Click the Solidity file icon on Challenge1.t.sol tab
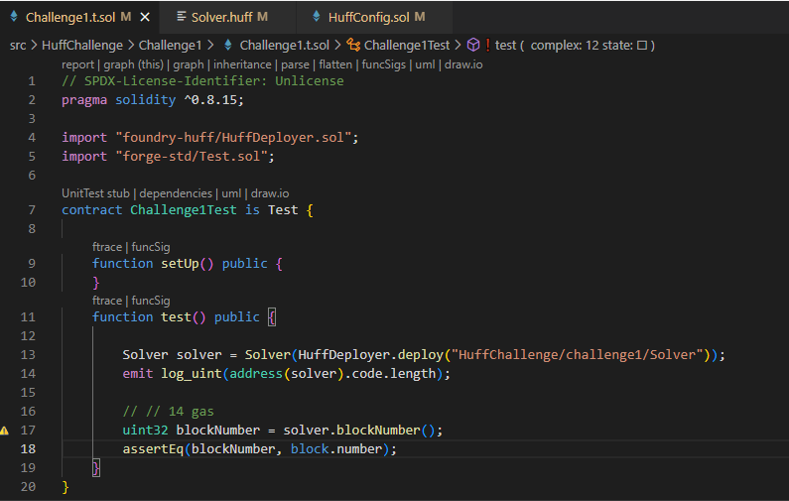 [x=14, y=17]
